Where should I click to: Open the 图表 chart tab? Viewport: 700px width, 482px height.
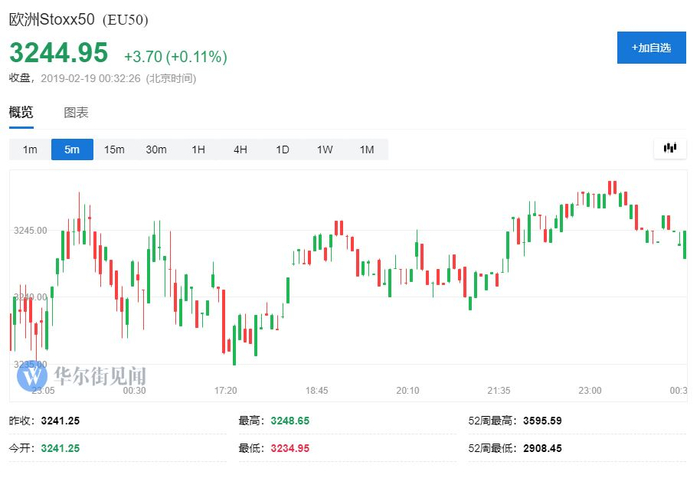76,112
